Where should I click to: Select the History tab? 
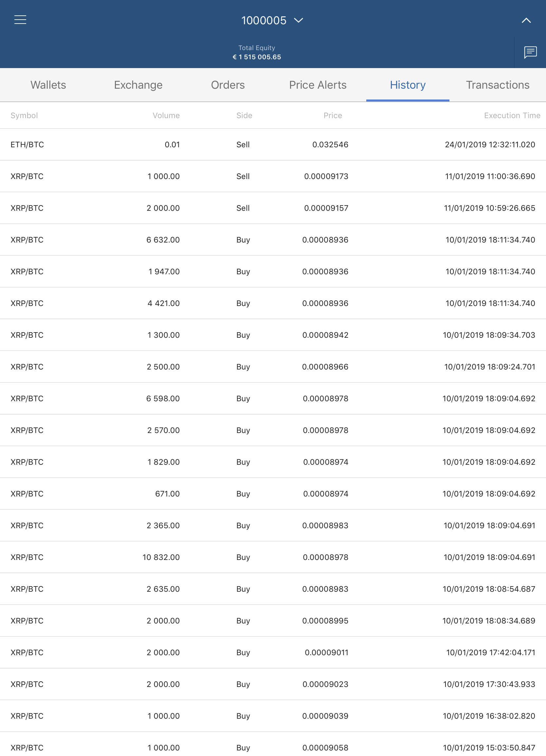pos(408,85)
